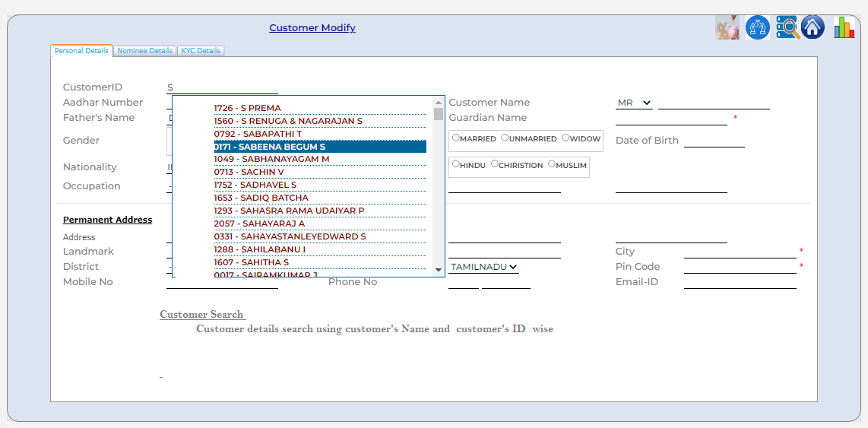Viewport: 868px width, 428px height.
Task: Select the WIDOW radio button
Action: (x=565, y=138)
